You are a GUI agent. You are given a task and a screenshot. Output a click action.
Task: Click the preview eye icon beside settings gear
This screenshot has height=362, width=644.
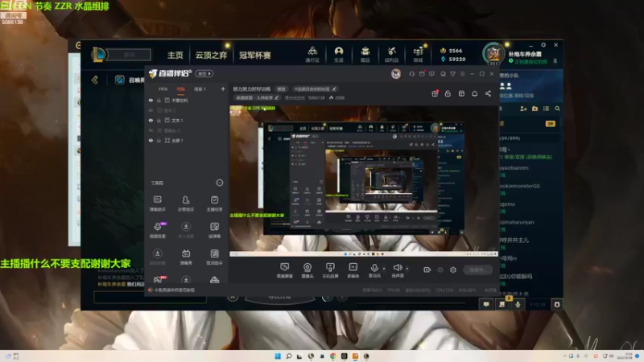click(x=440, y=269)
